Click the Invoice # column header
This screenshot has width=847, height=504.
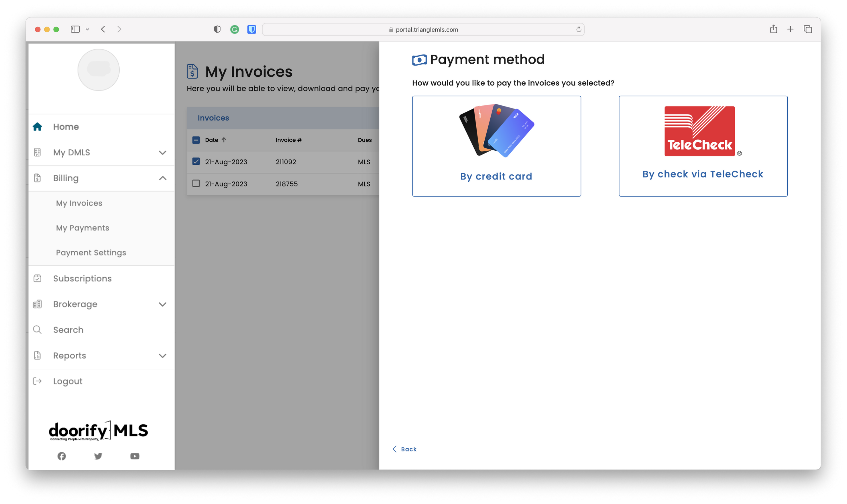(288, 140)
